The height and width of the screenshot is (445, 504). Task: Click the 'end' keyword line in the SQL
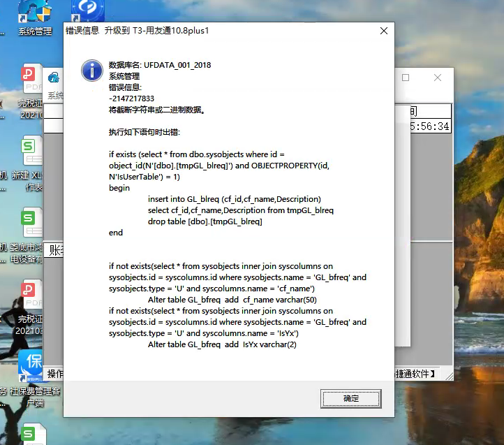116,233
